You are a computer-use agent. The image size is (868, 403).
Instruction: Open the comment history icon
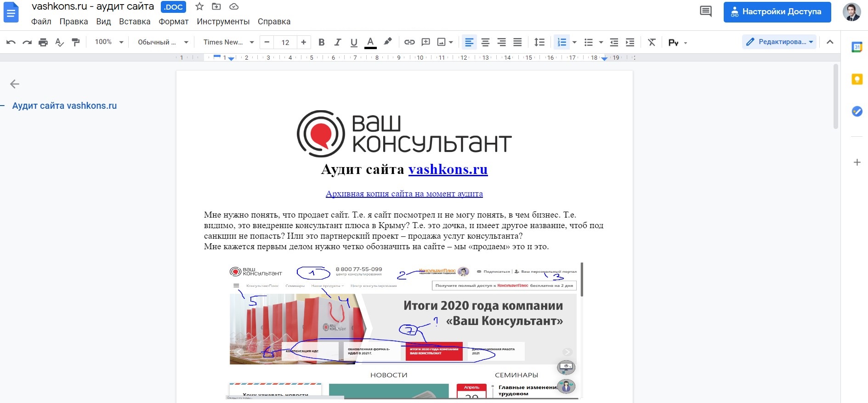tap(705, 11)
